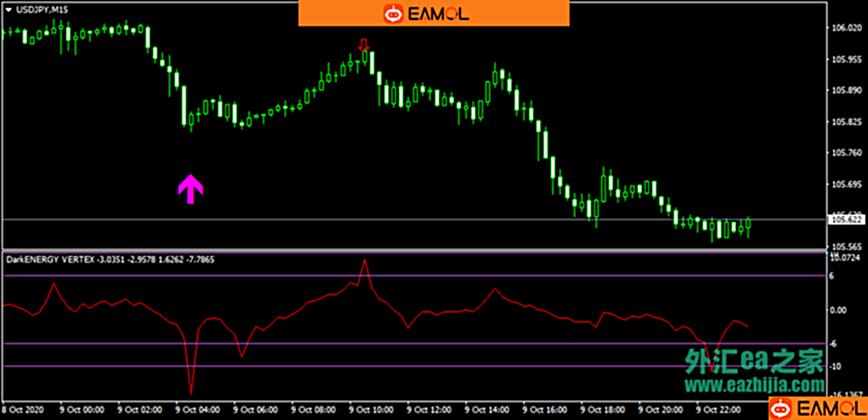Click the 9 Oct 10:00 time label
The image size is (868, 420).
coord(372,411)
